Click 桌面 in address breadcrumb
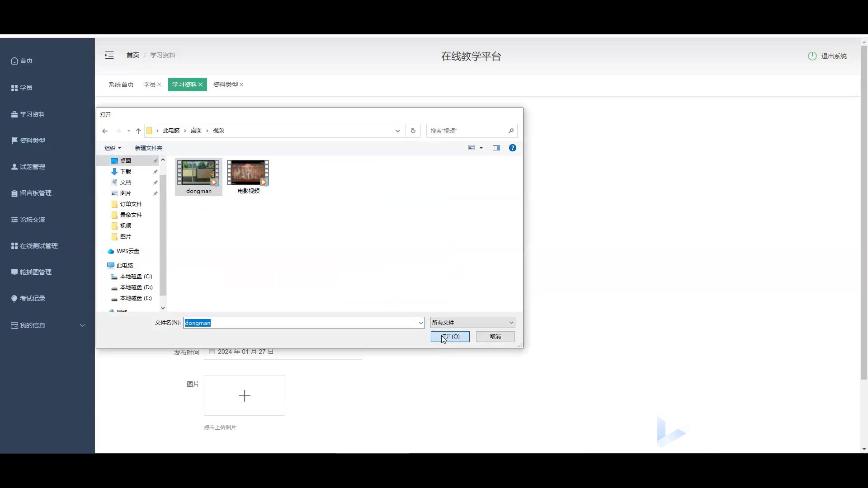The image size is (868, 488). 196,131
